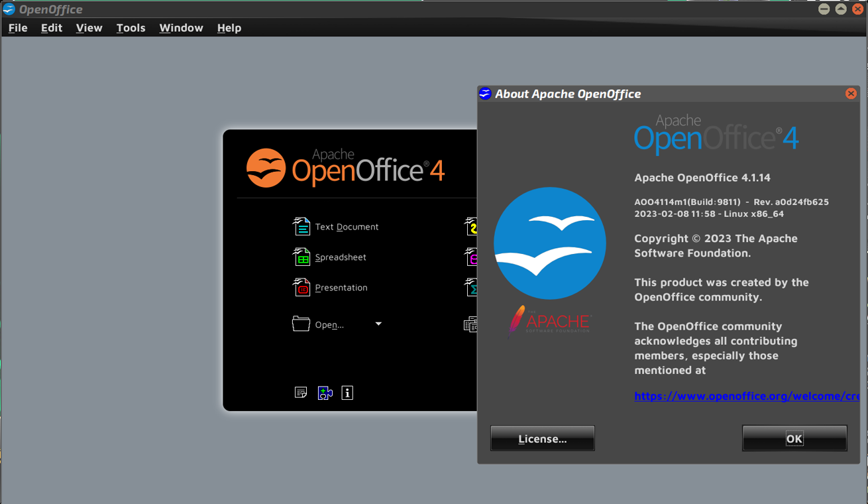Create a new Presentation
The image size is (868, 504).
(330, 287)
